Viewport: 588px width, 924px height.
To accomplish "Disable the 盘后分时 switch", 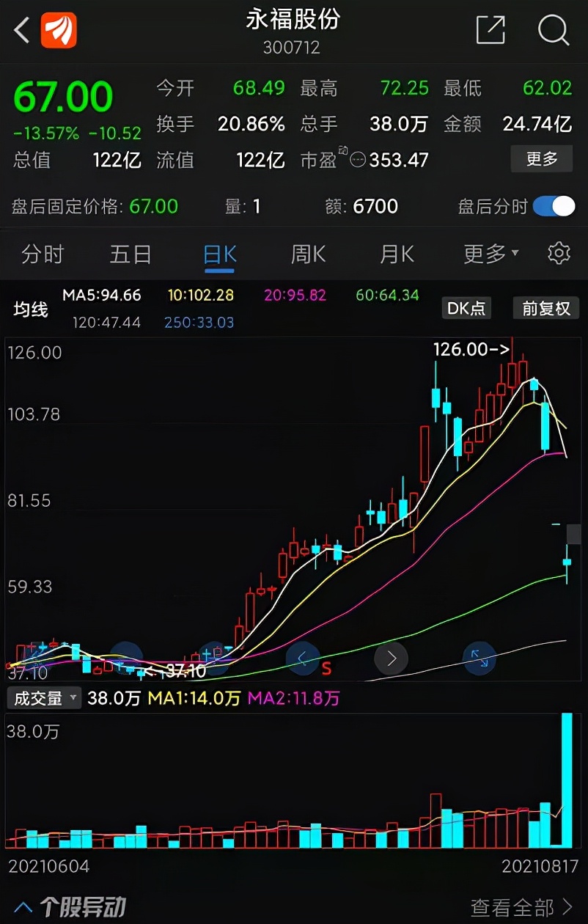I will point(554,208).
